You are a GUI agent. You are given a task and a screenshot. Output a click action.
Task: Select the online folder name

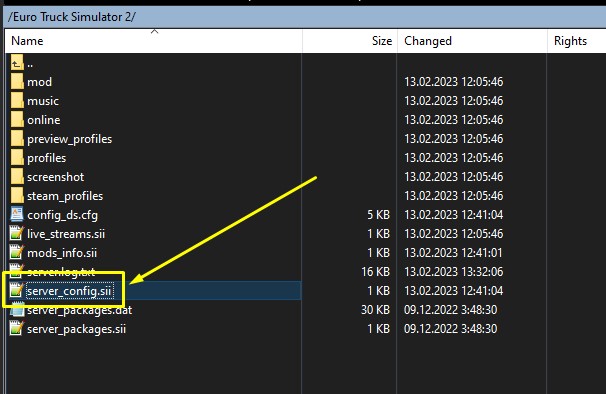[44, 120]
